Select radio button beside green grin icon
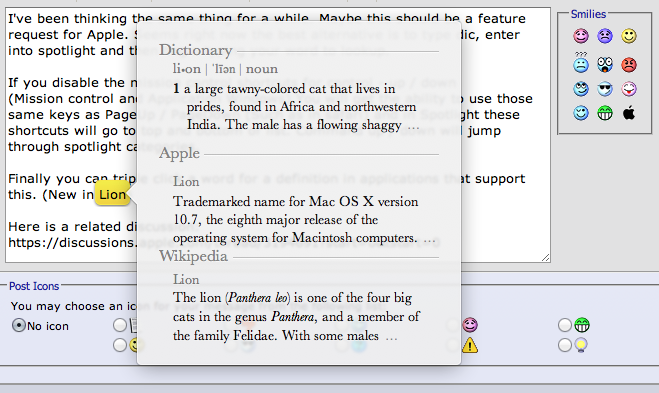The width and height of the screenshot is (659, 393). point(564,325)
